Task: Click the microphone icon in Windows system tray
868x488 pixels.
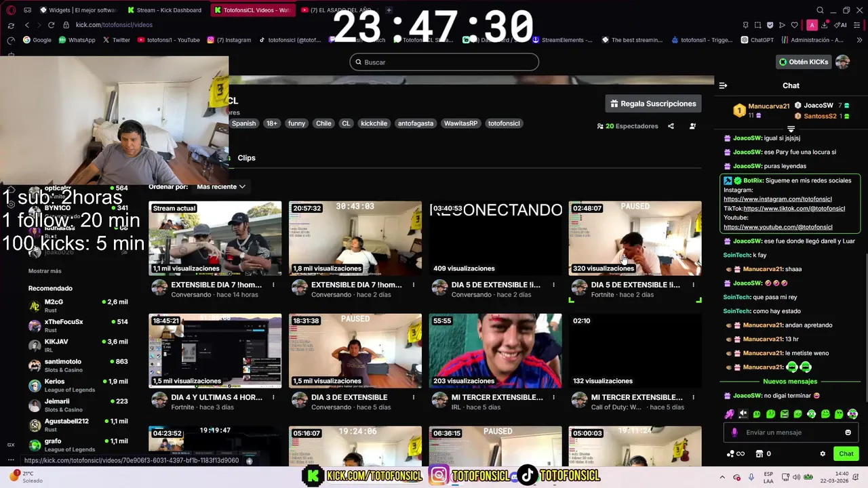Action: click(751, 476)
